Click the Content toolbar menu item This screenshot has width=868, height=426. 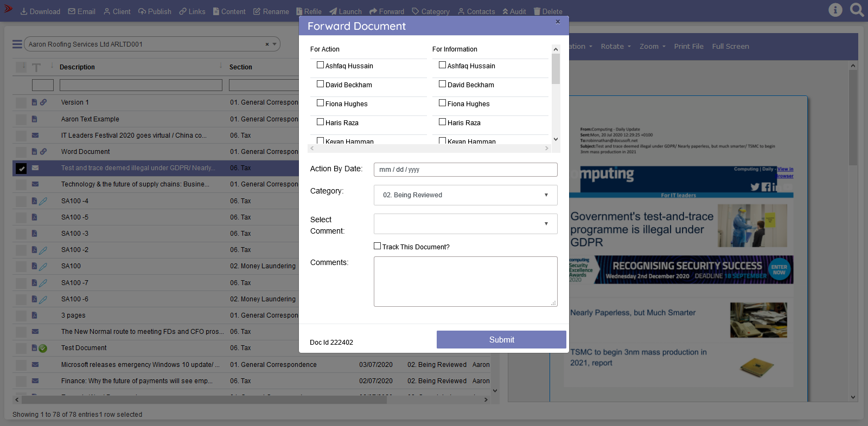229,11
